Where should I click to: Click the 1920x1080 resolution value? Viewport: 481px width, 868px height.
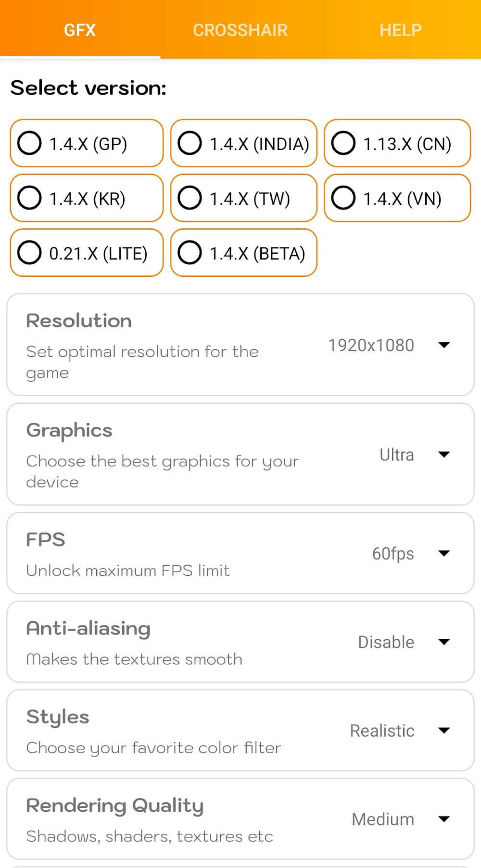tap(371, 345)
